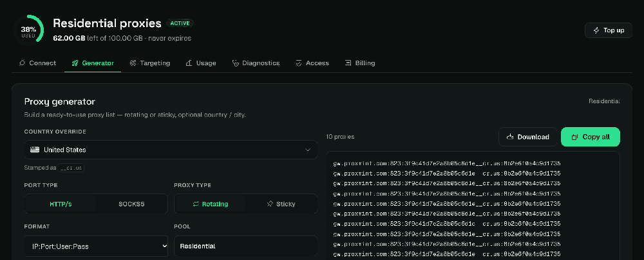Click the rocket icon beside Generator
644x260 pixels.
tap(75, 63)
